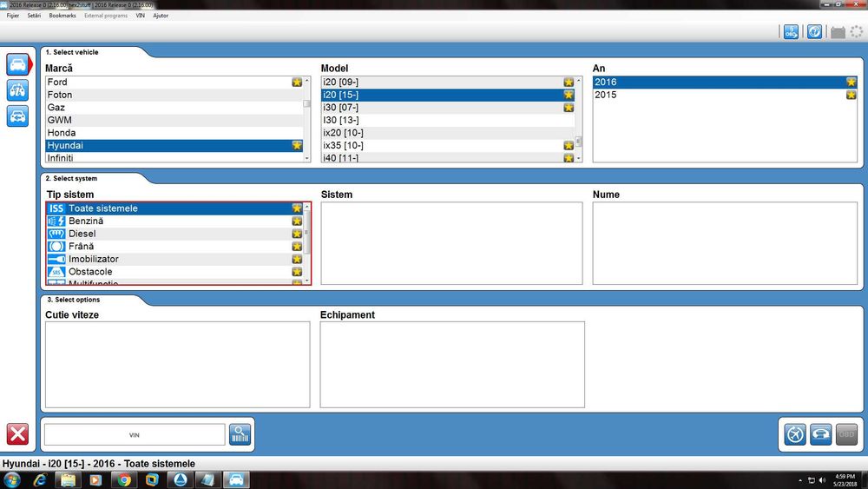
Task: Click Marcă list scroll up arrow
Action: (306, 80)
